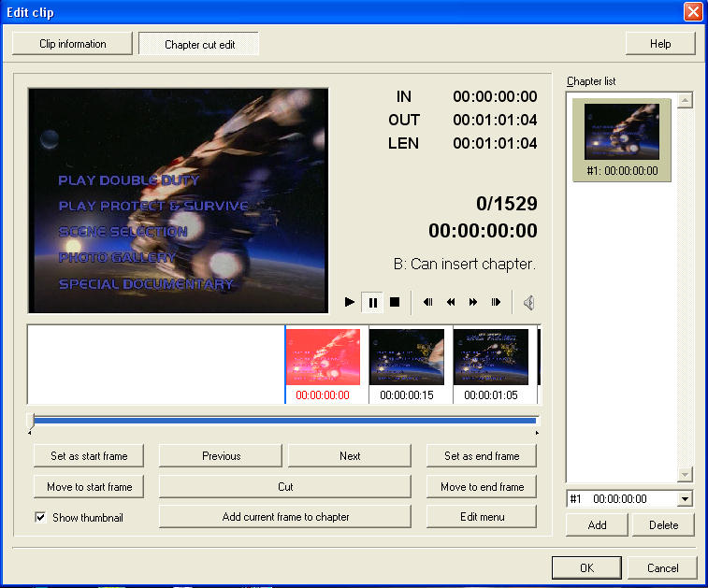The width and height of the screenshot is (708, 588).
Task: Close the Edit clip dialog
Action: (x=693, y=12)
